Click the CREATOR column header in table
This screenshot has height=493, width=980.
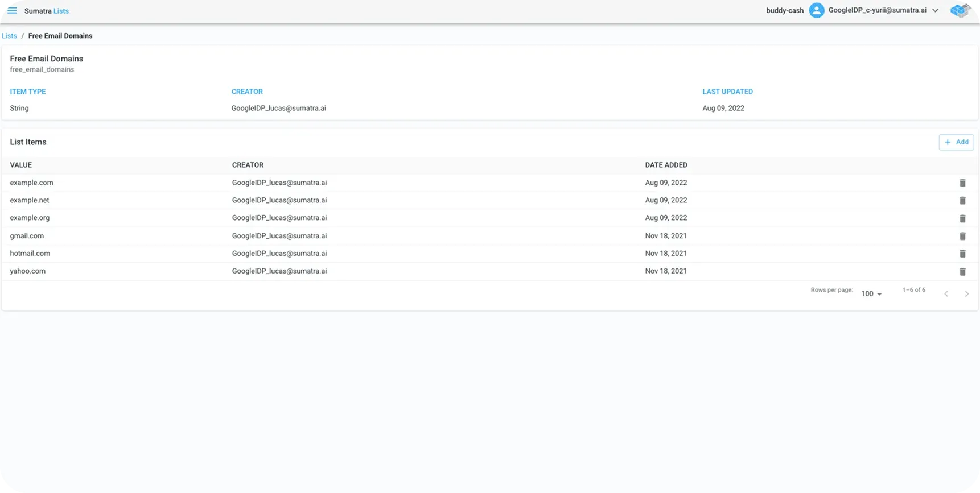pos(248,165)
